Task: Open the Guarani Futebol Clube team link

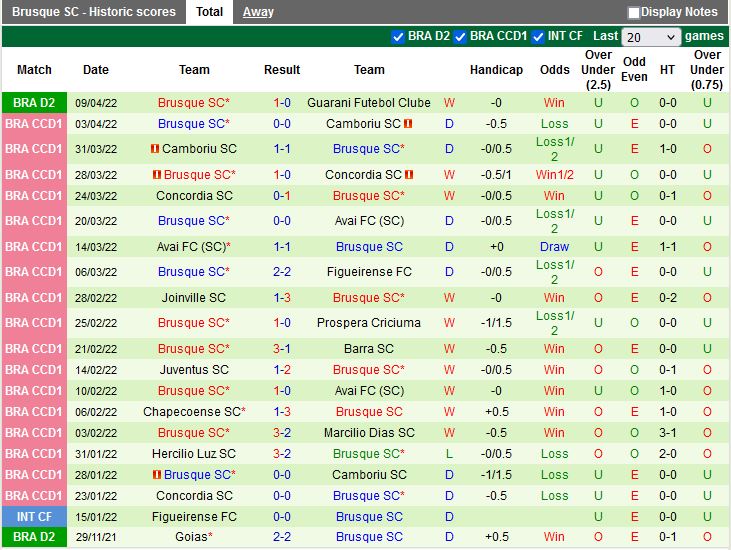Action: pos(369,103)
